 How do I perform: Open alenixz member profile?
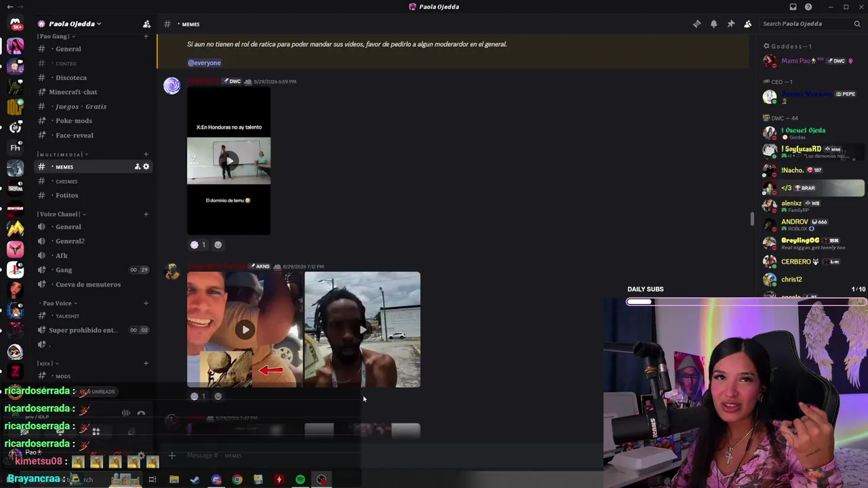[812, 206]
